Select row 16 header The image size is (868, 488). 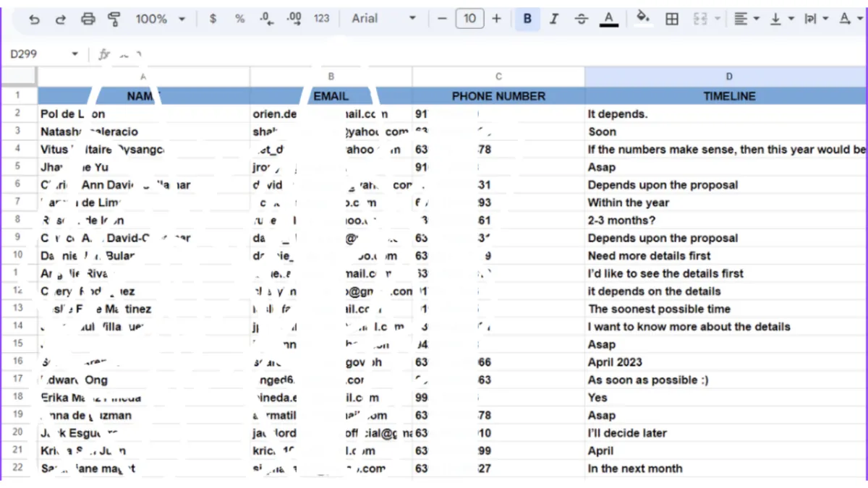click(18, 361)
